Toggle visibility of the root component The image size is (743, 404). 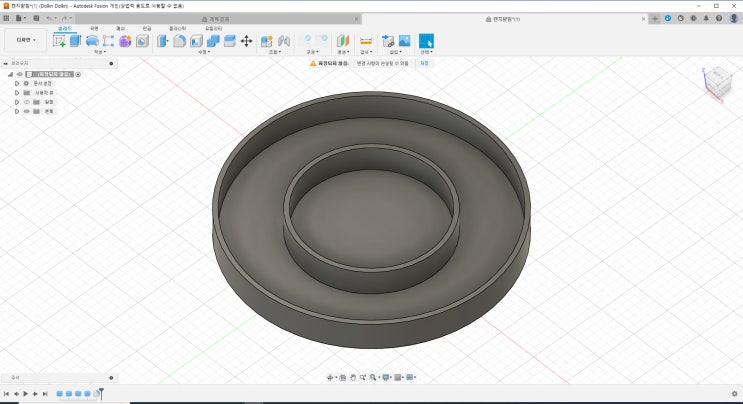19,74
